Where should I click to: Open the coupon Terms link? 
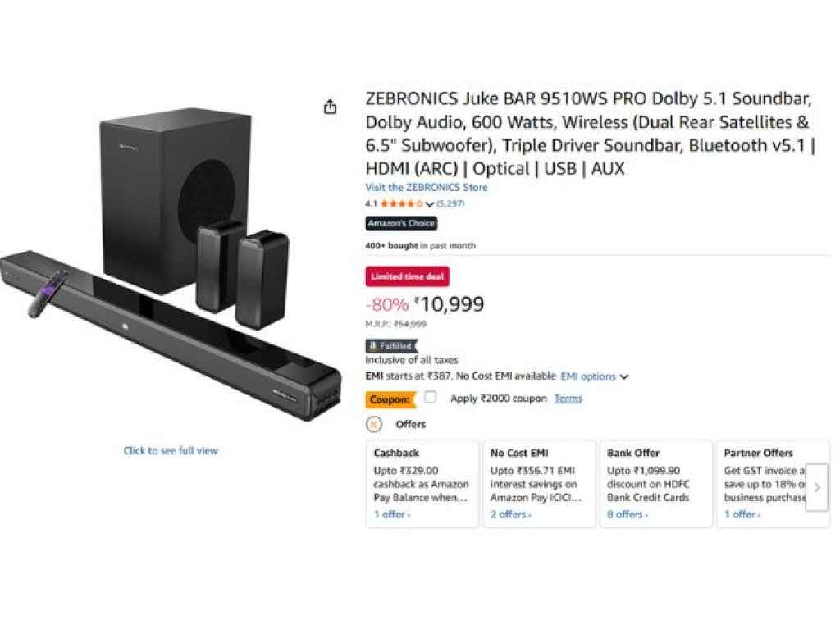coord(568,399)
